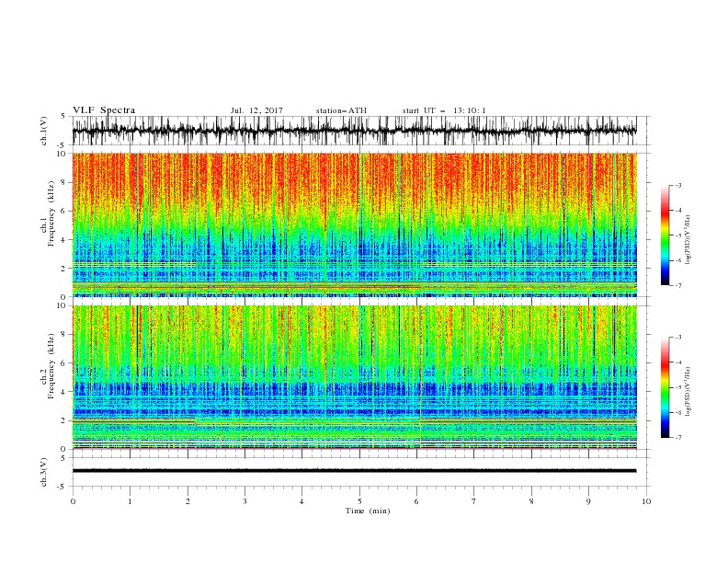Screen dimensions: 728x563
Task: Click the time axis tick label "5"
Action: click(359, 501)
